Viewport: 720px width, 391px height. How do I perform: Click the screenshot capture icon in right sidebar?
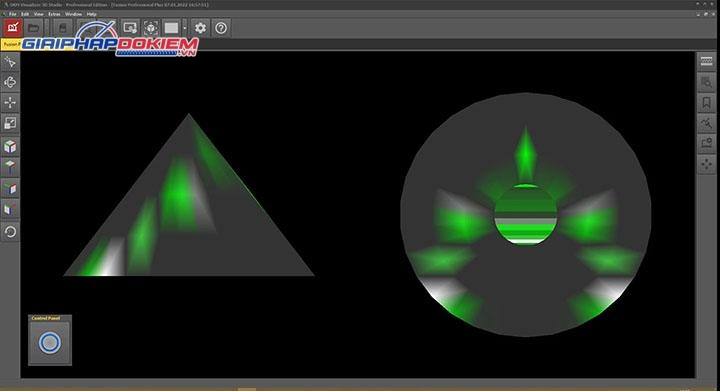click(707, 144)
